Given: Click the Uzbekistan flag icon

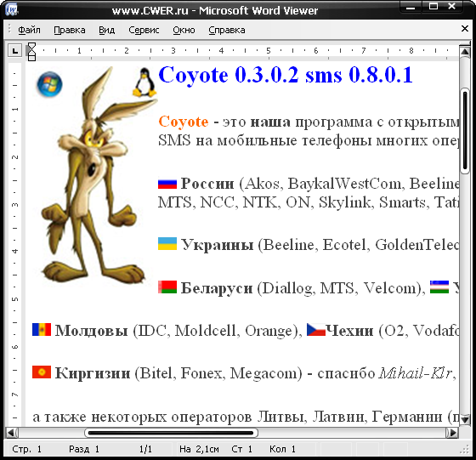Looking at the screenshot, I should pyautogui.click(x=439, y=287).
